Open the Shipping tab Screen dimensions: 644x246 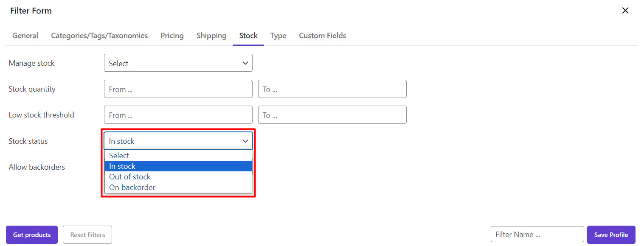click(x=211, y=36)
